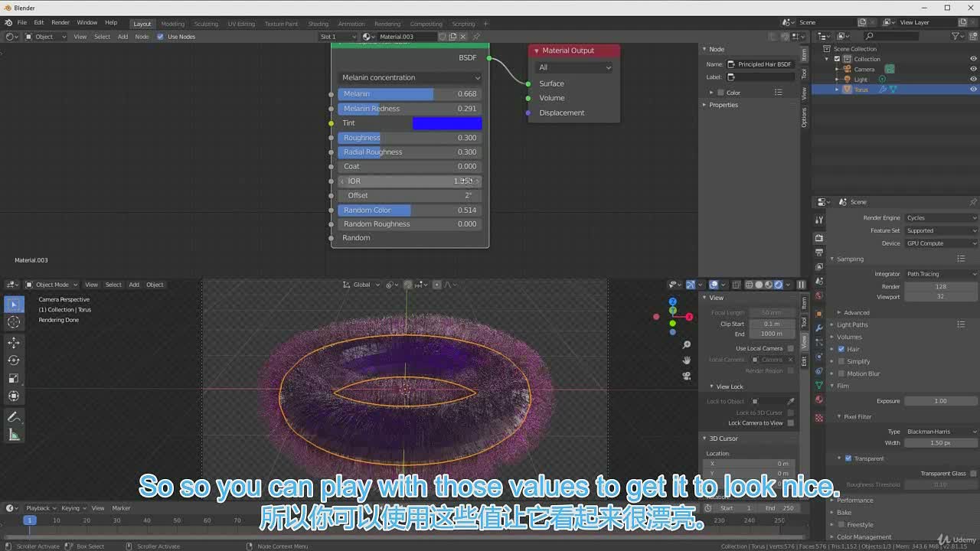Open the Melanin concentration dropdown
The image size is (980, 551).
(x=410, y=77)
